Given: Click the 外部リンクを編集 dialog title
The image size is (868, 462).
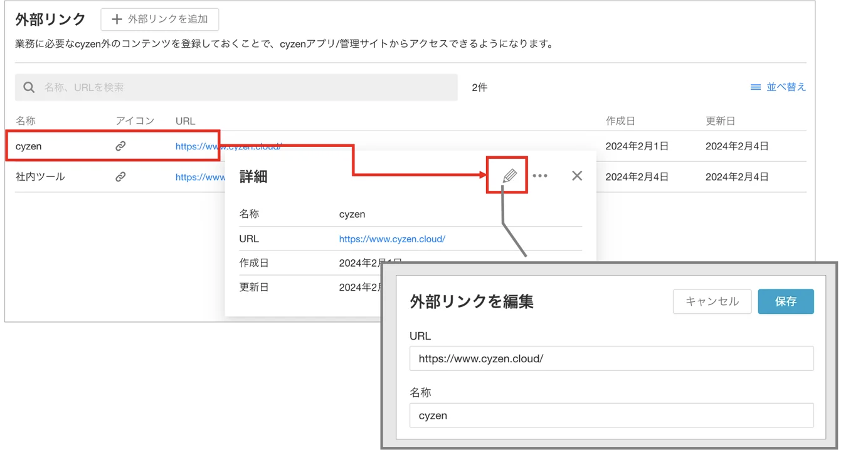Looking at the screenshot, I should [x=472, y=301].
